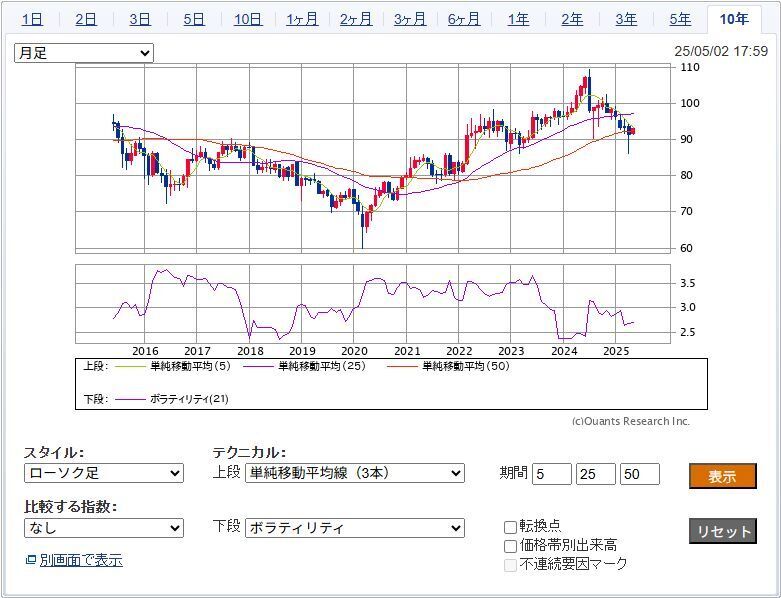Switch to the 5日 period tab
Viewport: 781px width, 598px height.
pos(194,19)
